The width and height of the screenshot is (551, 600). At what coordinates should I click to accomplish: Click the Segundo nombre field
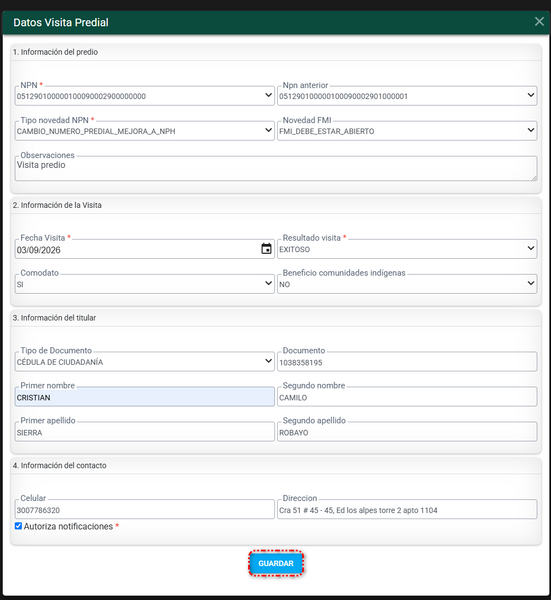(407, 397)
